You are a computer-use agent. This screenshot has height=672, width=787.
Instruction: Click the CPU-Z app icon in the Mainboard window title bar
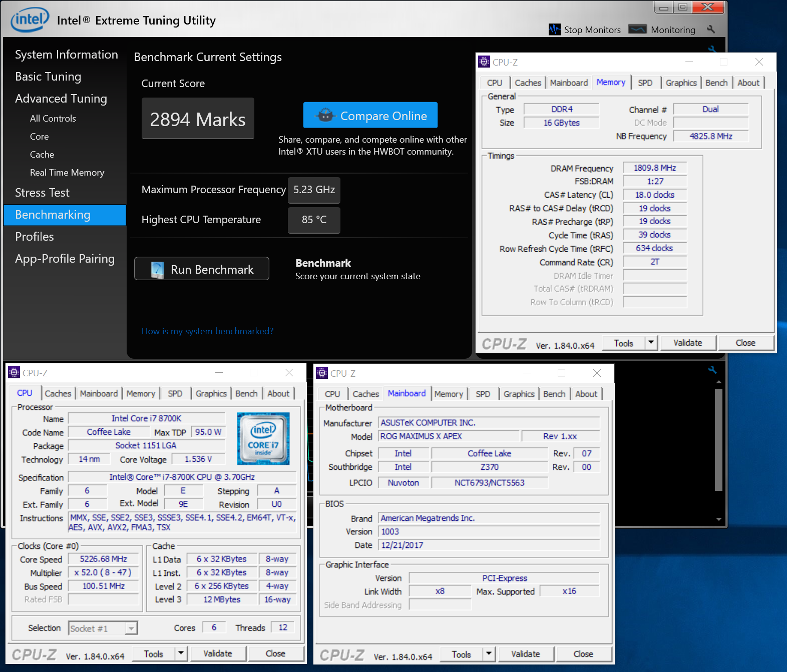click(x=322, y=373)
